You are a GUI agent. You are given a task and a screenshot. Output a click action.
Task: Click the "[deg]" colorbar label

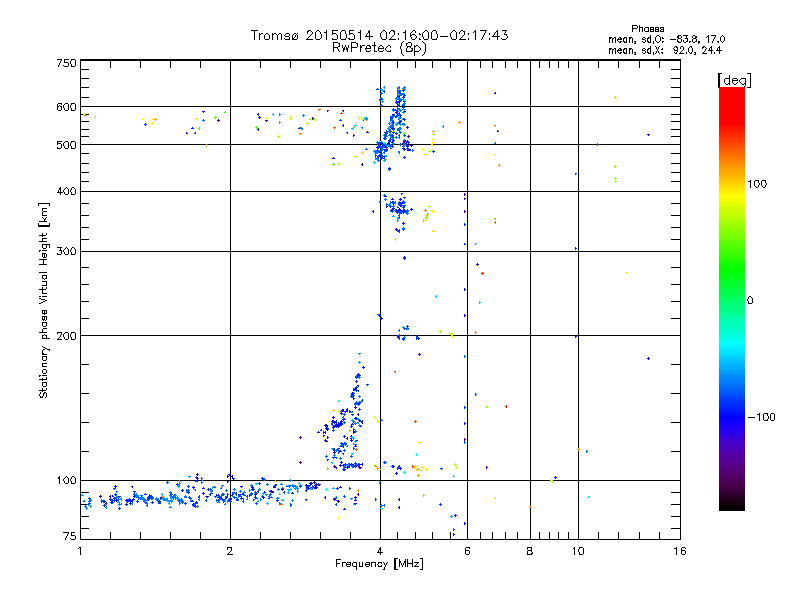[734, 80]
